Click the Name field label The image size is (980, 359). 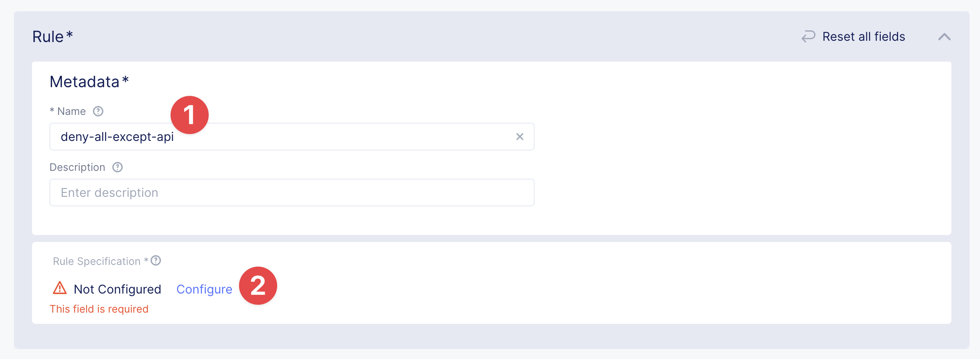point(71,111)
